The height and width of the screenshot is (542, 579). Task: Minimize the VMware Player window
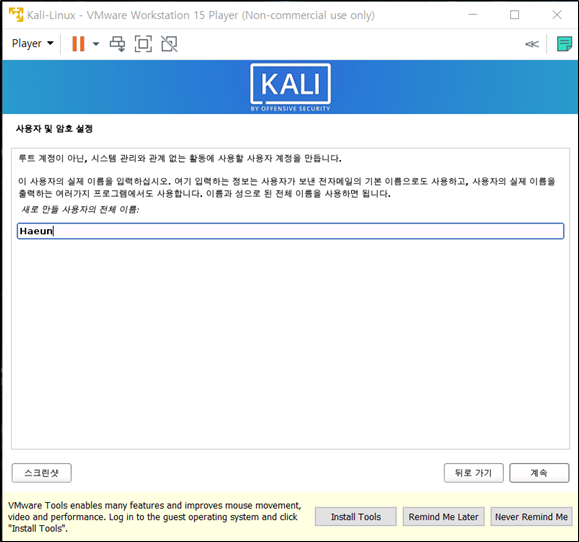[473, 15]
